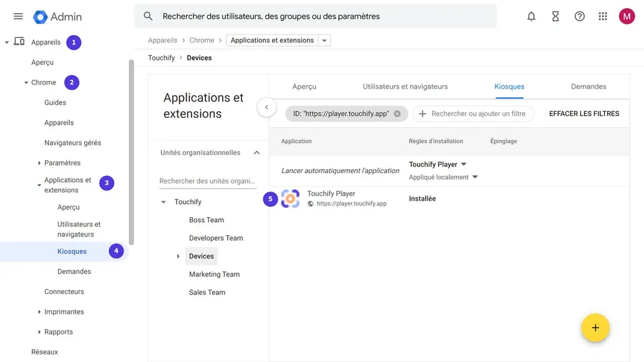Expand the Devices organizational unit tree
This screenshot has height=362, width=644.
pos(177,256)
